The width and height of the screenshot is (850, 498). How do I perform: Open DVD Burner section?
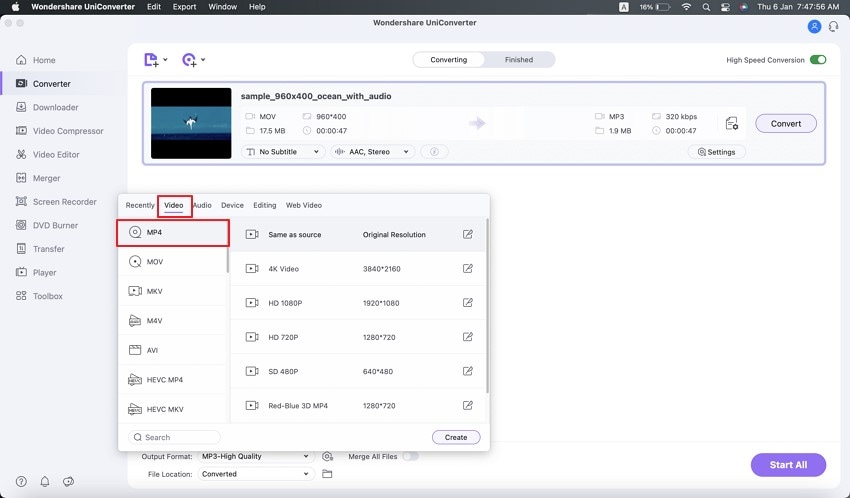tap(47, 225)
